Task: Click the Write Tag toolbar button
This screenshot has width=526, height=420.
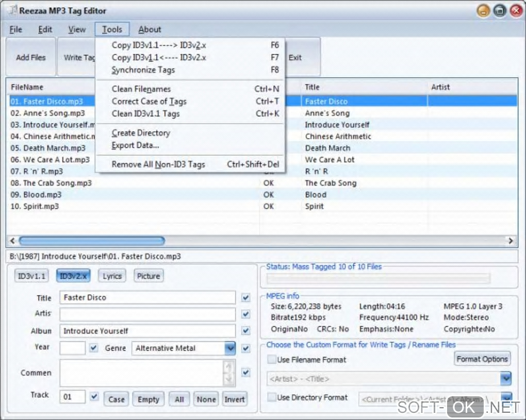Action: [x=77, y=57]
